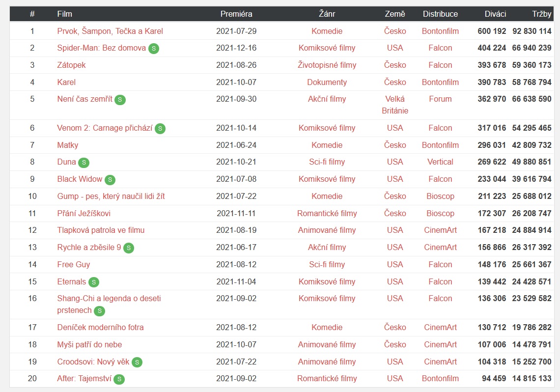
Task: Click the green S icon after Eternals
Action: (x=93, y=282)
